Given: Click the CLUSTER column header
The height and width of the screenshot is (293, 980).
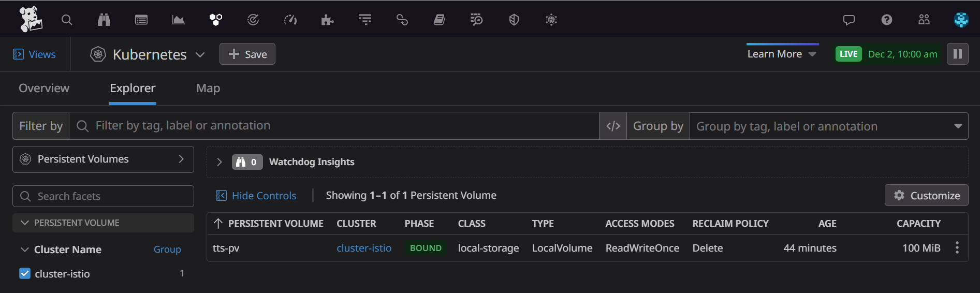Looking at the screenshot, I should point(357,224).
